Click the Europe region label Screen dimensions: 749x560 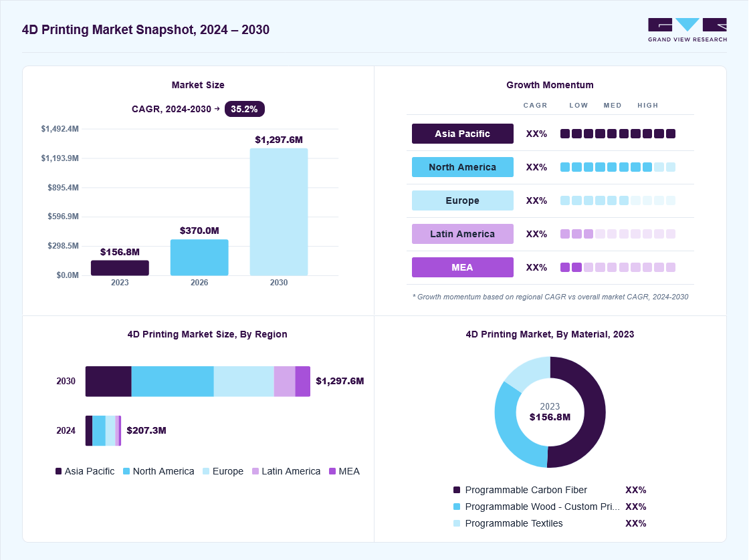462,200
